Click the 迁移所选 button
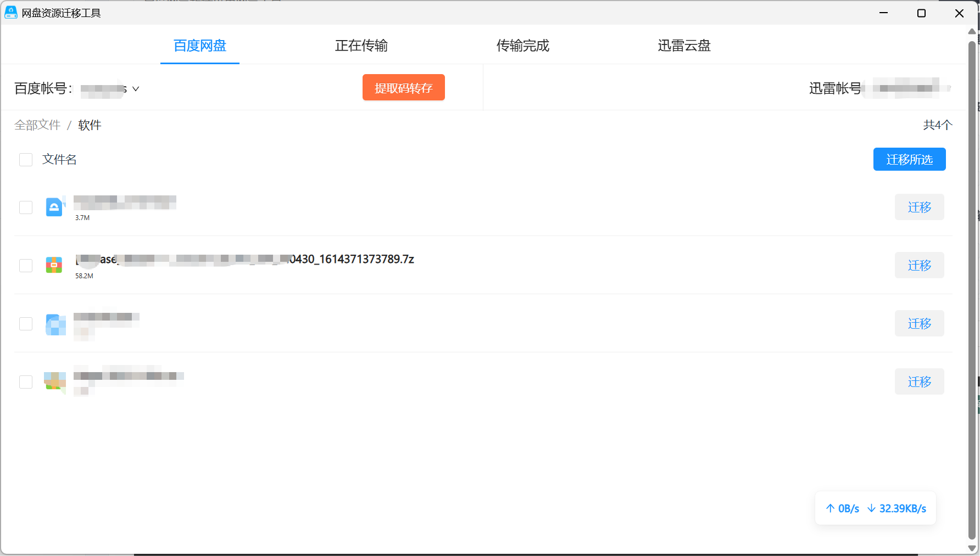 [x=910, y=159]
